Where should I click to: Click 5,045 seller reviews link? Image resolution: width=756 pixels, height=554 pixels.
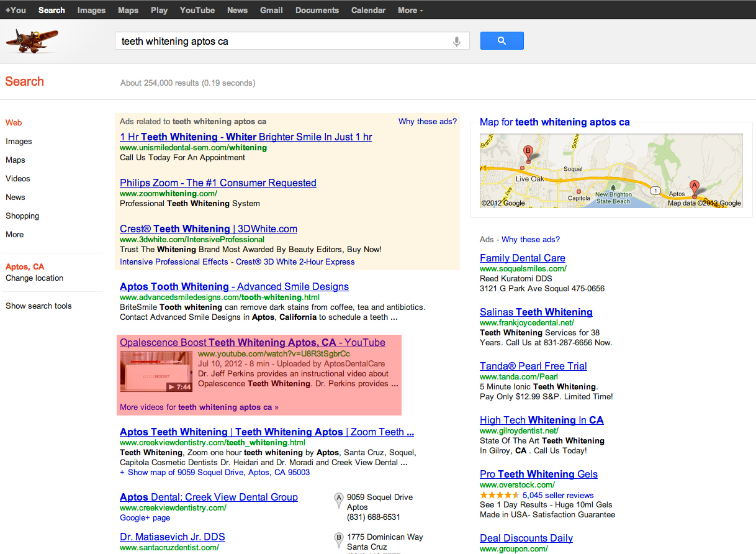click(558, 496)
